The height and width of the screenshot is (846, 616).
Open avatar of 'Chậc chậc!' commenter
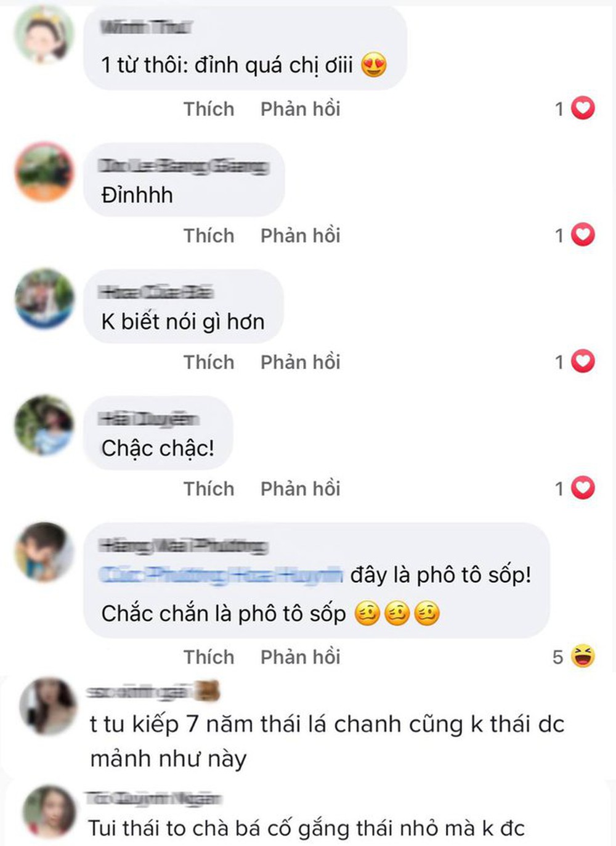point(44,425)
